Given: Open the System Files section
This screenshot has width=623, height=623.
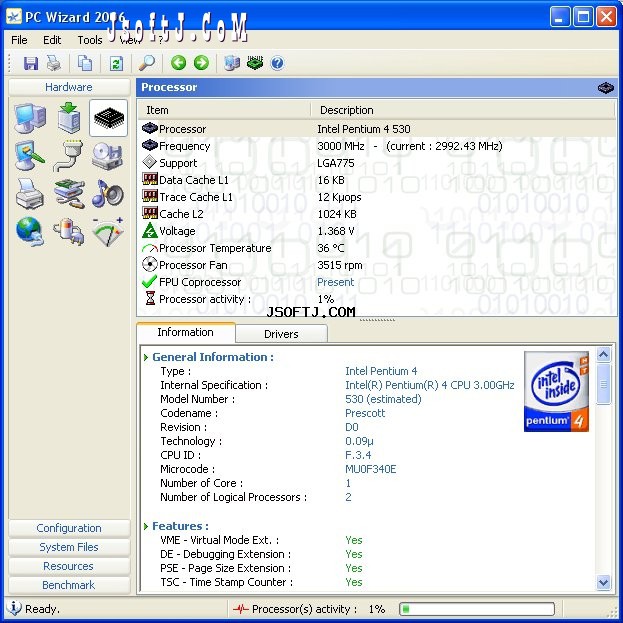Looking at the screenshot, I should coord(69,547).
